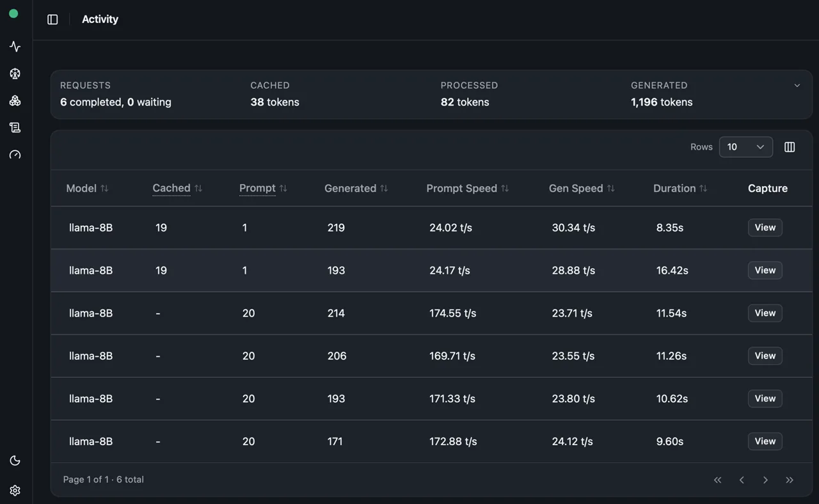The image size is (819, 504).
Task: Click the "38 tokens" cached value
Action: 274,102
